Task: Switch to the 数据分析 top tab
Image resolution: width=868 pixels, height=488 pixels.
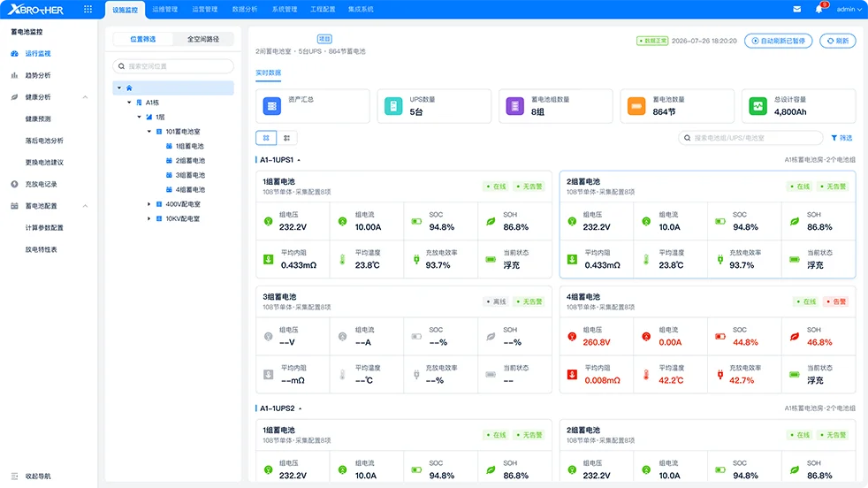Action: coord(245,10)
